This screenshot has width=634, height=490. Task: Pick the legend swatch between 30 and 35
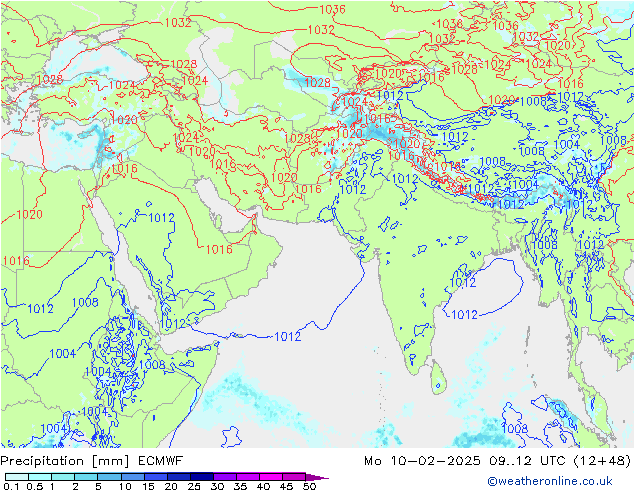coord(225,477)
